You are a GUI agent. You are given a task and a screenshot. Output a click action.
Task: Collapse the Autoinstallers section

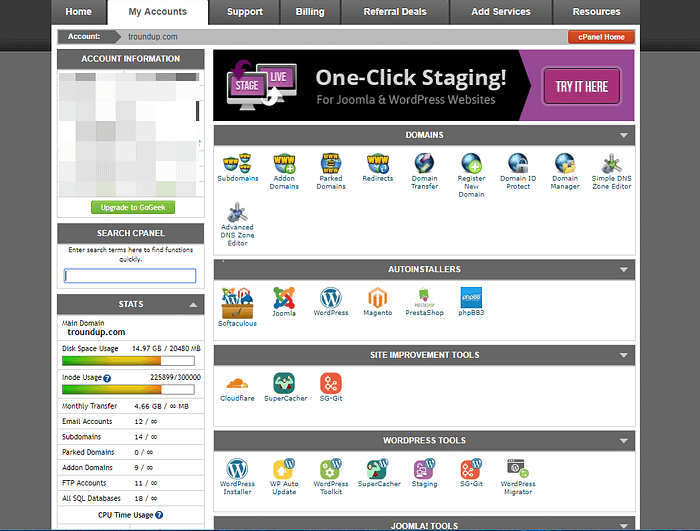[624, 270]
